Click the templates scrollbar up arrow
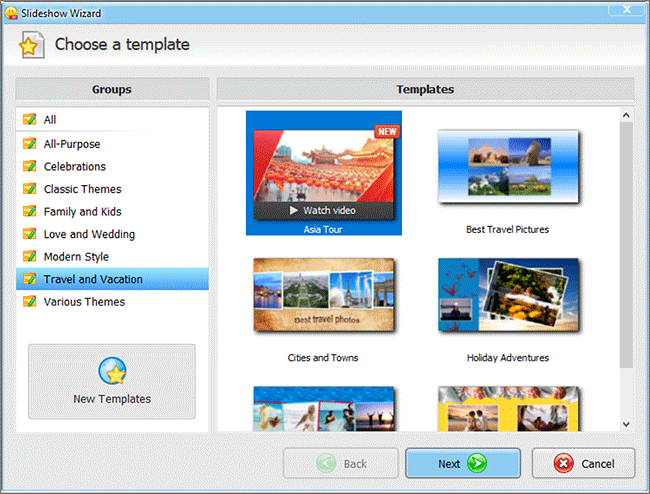650x494 pixels. click(x=626, y=115)
